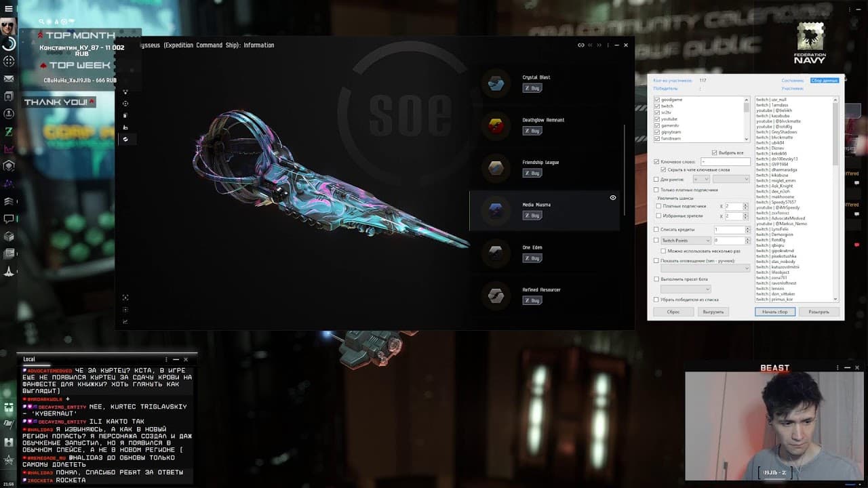868x488 pixels.
Task: Select the Friendship League skin hexagon icon
Action: [x=496, y=168]
